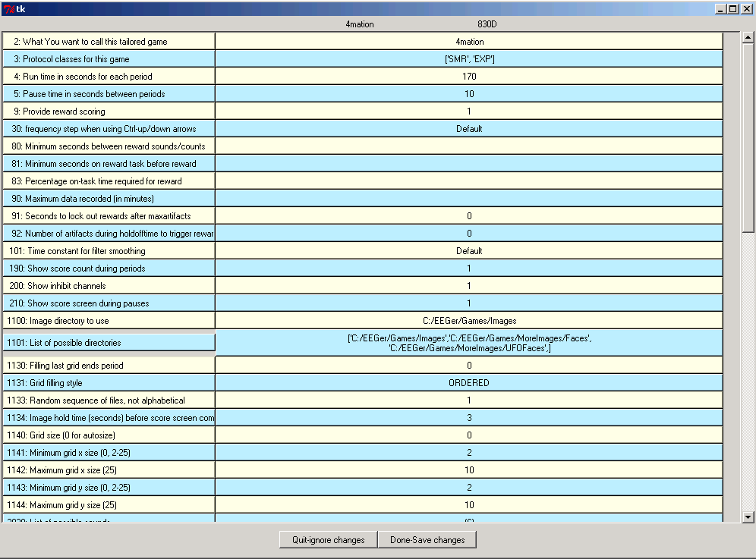Select '80: Minimum seconds between reward sounds/counts'
Image resolution: width=756 pixels, height=559 pixels.
tap(109, 146)
